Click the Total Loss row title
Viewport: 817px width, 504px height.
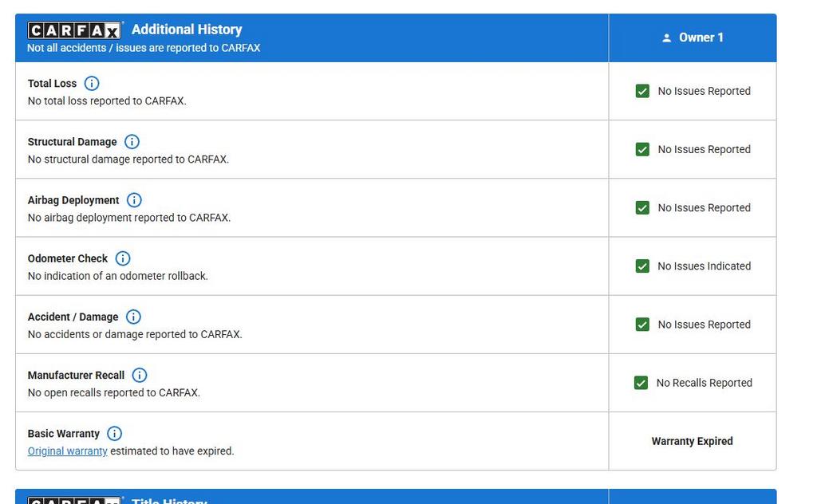[52, 83]
